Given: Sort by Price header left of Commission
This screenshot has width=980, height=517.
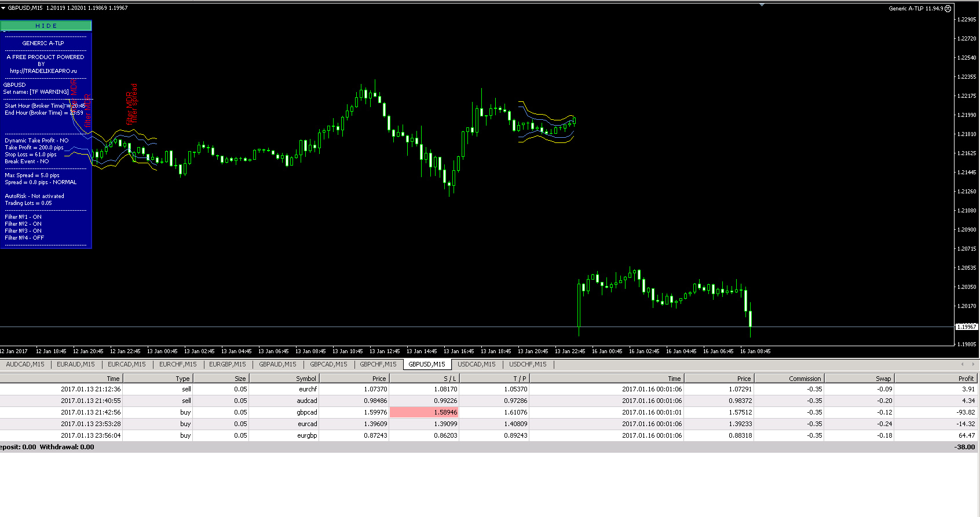Looking at the screenshot, I should [x=719, y=379].
